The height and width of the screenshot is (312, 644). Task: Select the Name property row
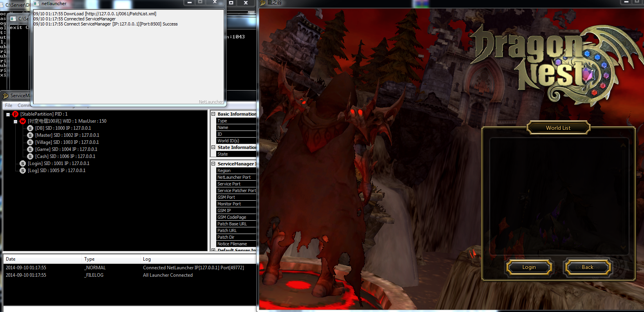pos(236,127)
